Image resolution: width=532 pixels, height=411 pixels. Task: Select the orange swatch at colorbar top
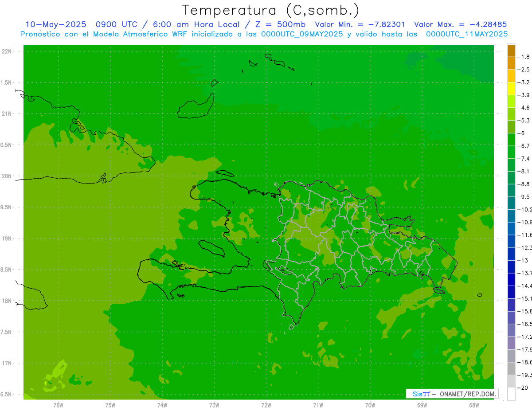pos(511,51)
